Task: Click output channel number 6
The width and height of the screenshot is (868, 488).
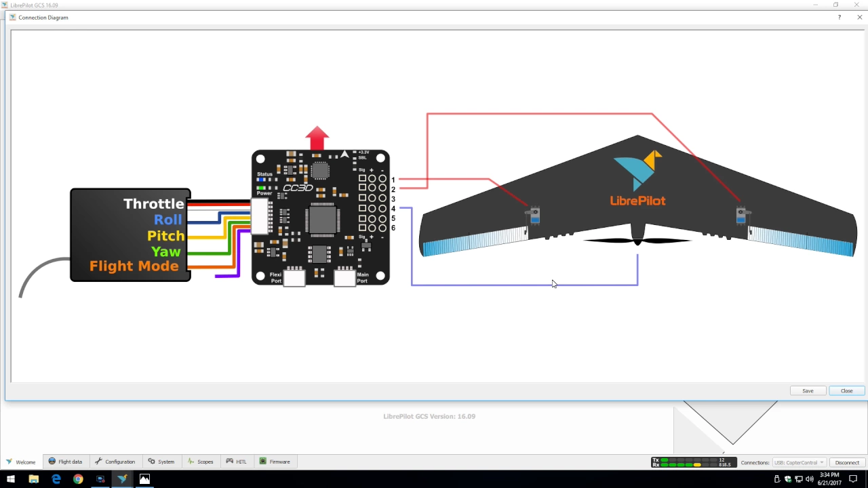Action: tap(393, 228)
